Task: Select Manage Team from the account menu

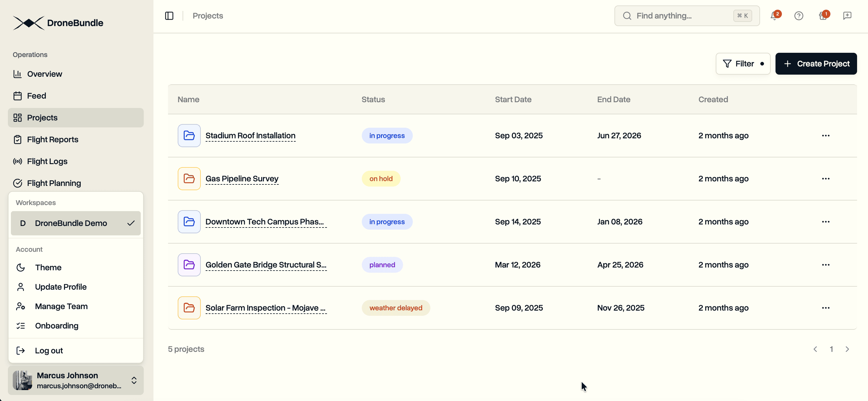Action: pos(61,306)
